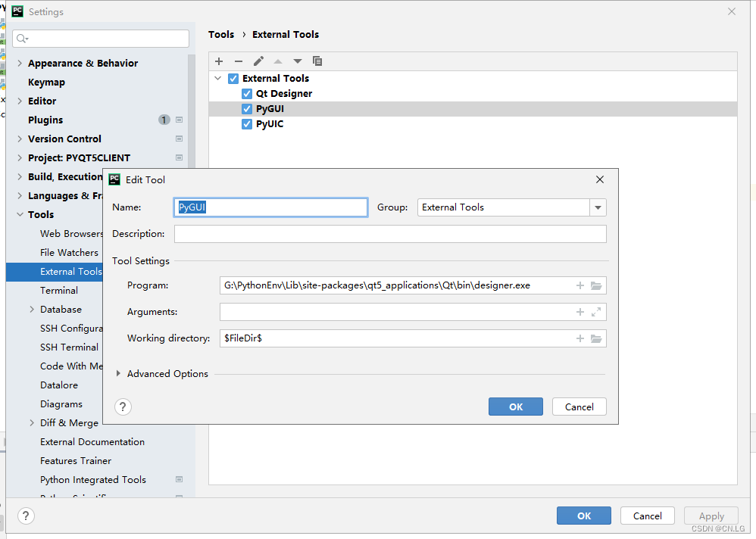Viewport: 756px width, 539px height.
Task: Expand the Advanced Options section
Action: pyautogui.click(x=118, y=373)
